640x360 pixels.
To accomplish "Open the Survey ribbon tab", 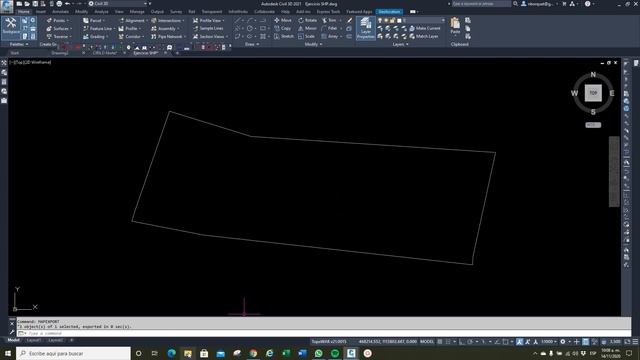I will pos(176,12).
